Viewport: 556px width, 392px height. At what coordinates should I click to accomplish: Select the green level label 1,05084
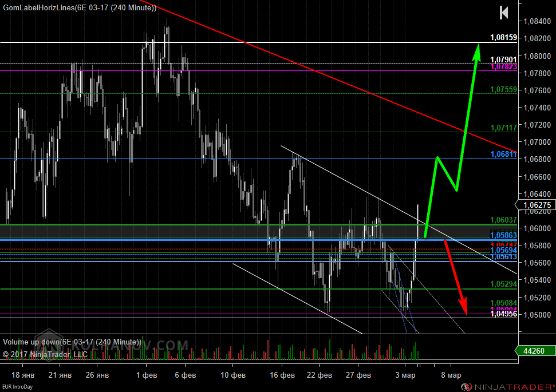pos(503,302)
